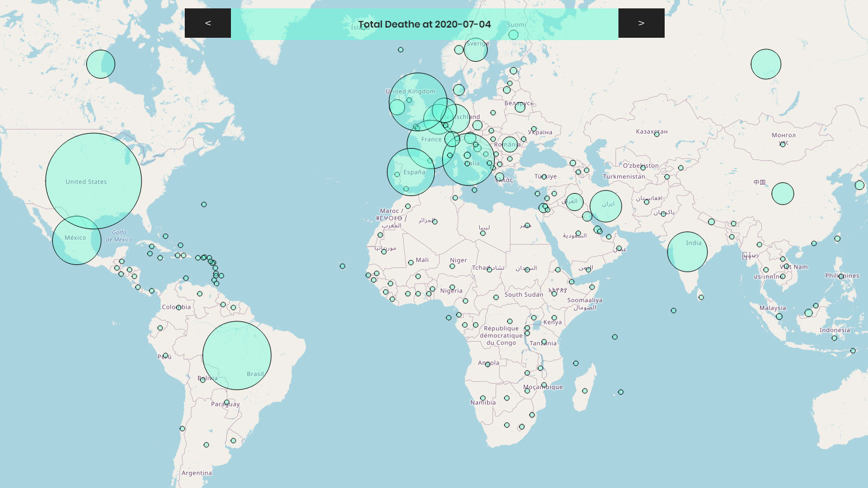Click the Madagascar small marker
The width and height of the screenshot is (868, 488).
[x=585, y=391]
